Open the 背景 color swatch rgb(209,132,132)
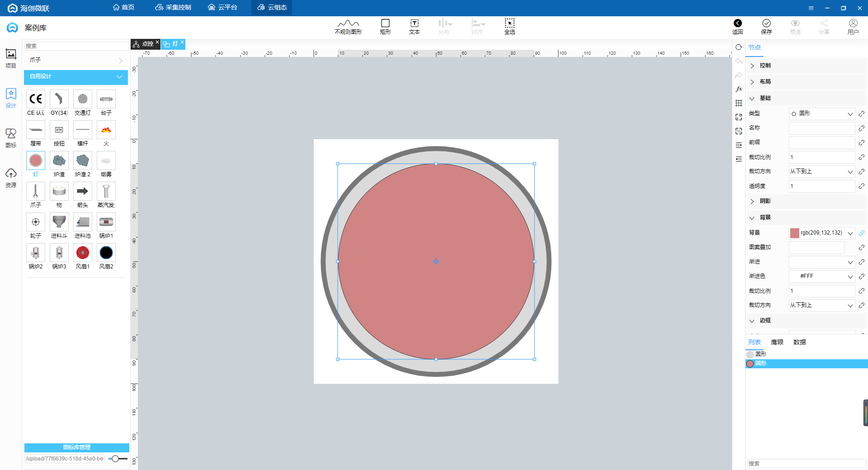This screenshot has width=868, height=470. [x=794, y=233]
